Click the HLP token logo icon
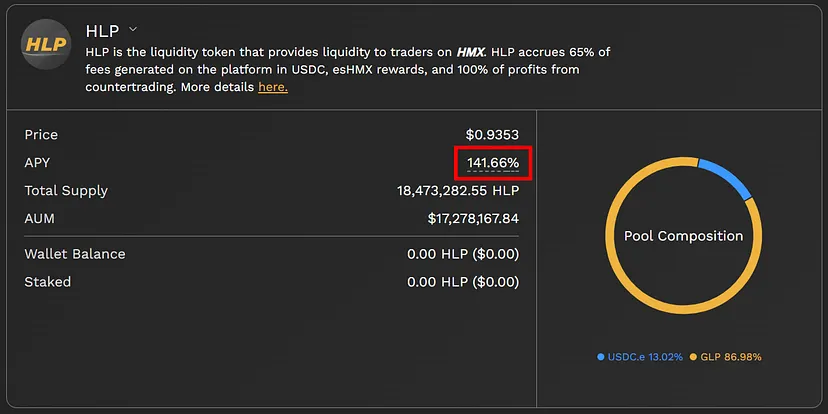828x414 pixels. coord(46,45)
